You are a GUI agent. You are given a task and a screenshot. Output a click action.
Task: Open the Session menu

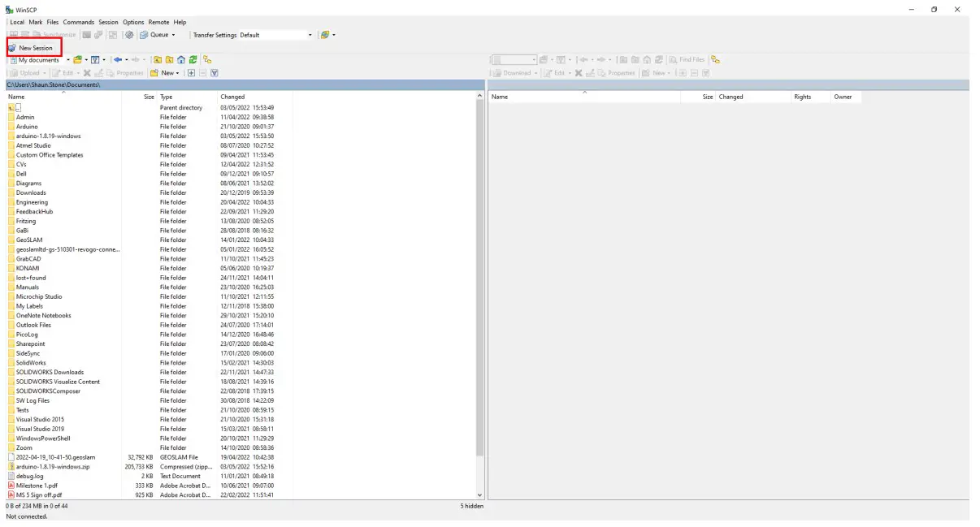click(108, 22)
